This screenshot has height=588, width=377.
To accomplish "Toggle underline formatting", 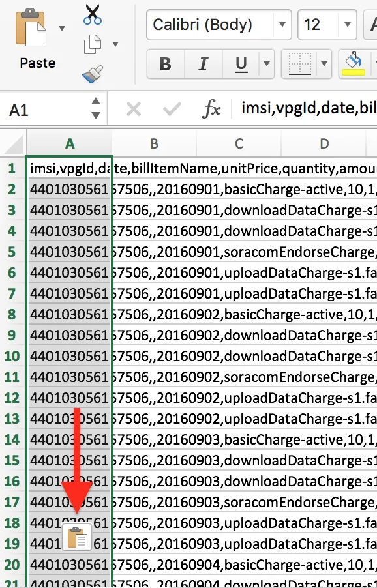I will click(241, 64).
